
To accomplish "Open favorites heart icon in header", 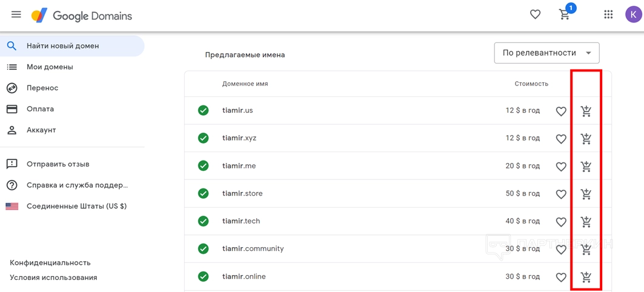I will click(535, 15).
